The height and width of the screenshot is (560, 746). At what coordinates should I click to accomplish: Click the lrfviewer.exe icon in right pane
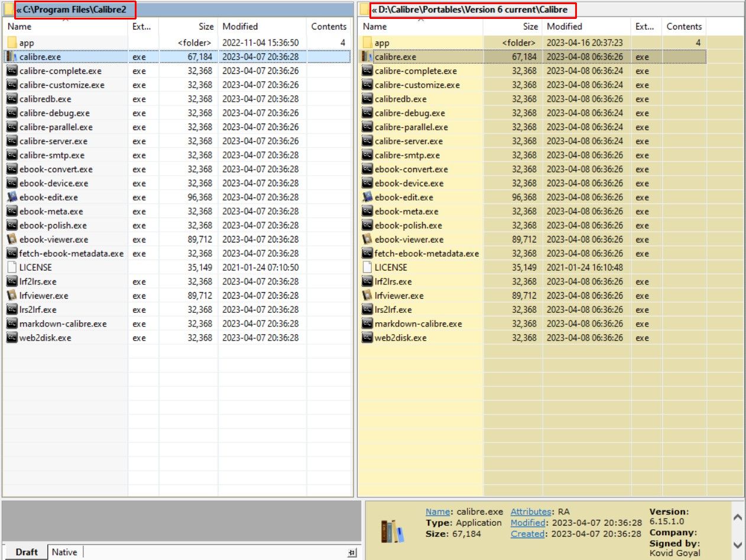pyautogui.click(x=367, y=296)
